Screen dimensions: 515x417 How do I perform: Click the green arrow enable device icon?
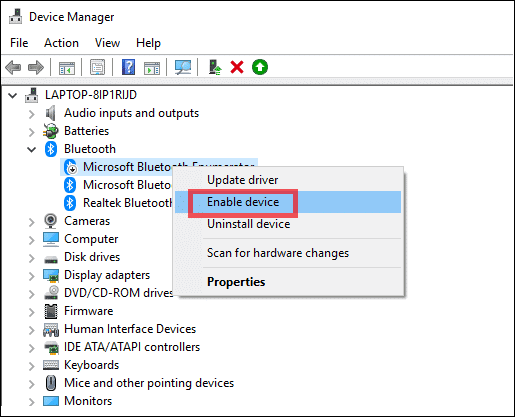click(260, 67)
